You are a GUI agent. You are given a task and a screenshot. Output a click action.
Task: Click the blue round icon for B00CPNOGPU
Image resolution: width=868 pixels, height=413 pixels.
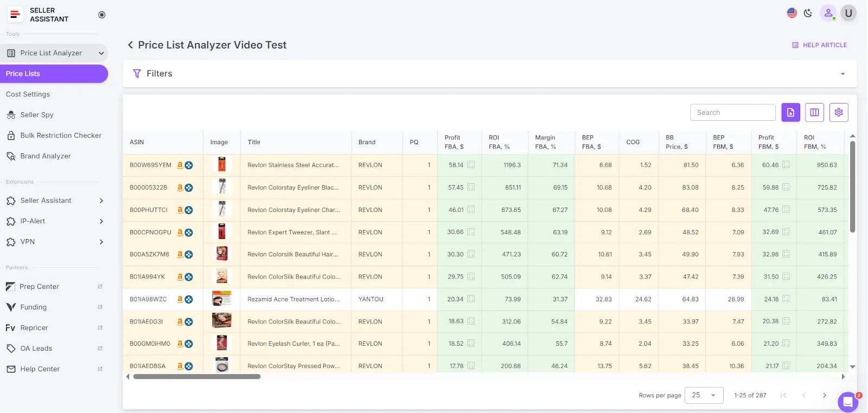coord(189,233)
